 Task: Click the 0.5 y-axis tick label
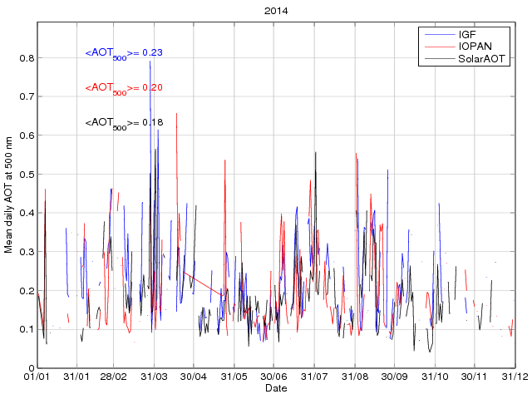pyautogui.click(x=26, y=175)
